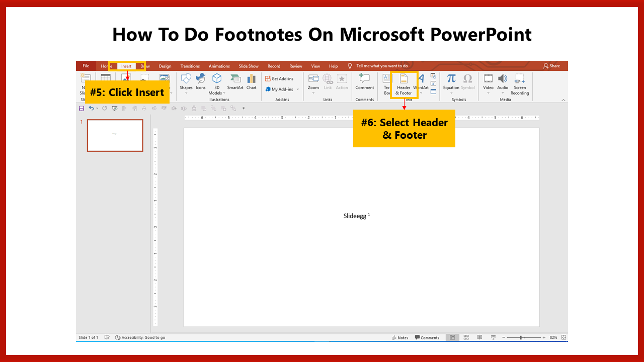Click the Tell me lightbulb icon
Viewport: 644px width, 362px height.
(350, 66)
